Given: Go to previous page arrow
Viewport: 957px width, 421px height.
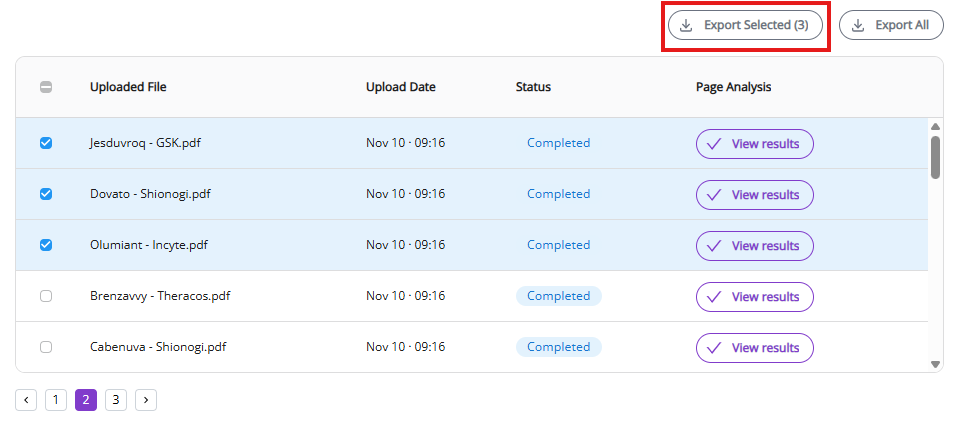Looking at the screenshot, I should coord(26,400).
